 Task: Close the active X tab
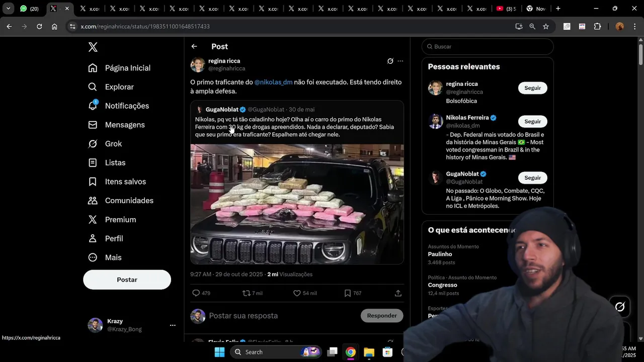pos(67,9)
